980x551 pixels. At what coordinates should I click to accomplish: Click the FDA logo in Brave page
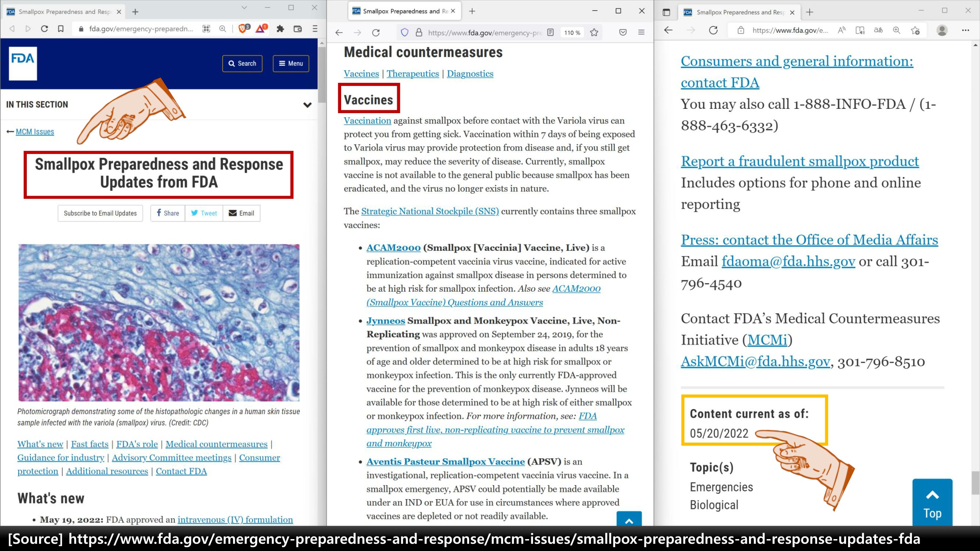click(x=23, y=63)
